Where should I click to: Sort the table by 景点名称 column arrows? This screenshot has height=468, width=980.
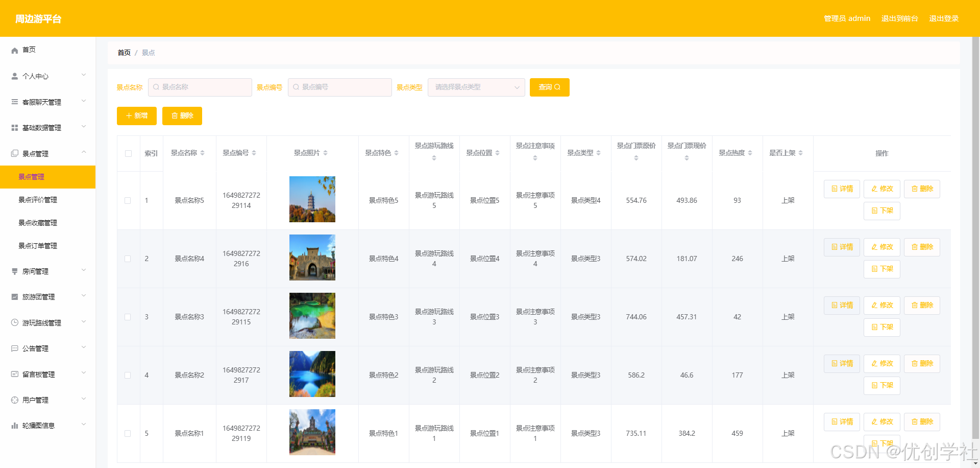click(x=202, y=153)
